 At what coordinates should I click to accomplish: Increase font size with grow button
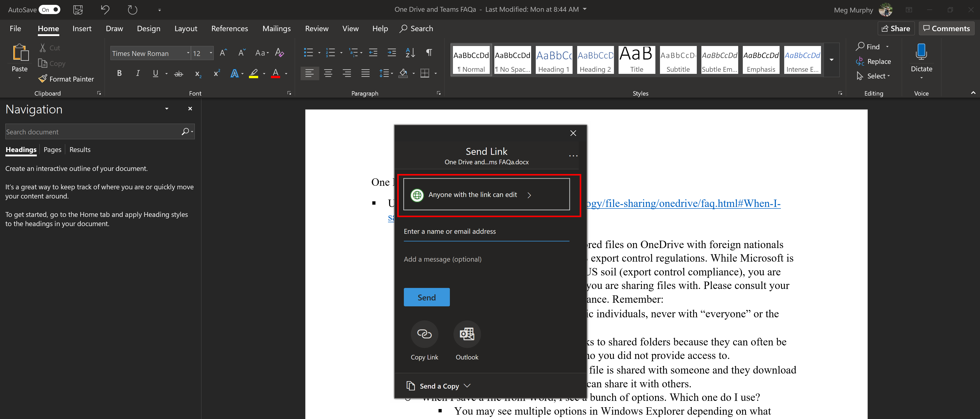pos(224,53)
